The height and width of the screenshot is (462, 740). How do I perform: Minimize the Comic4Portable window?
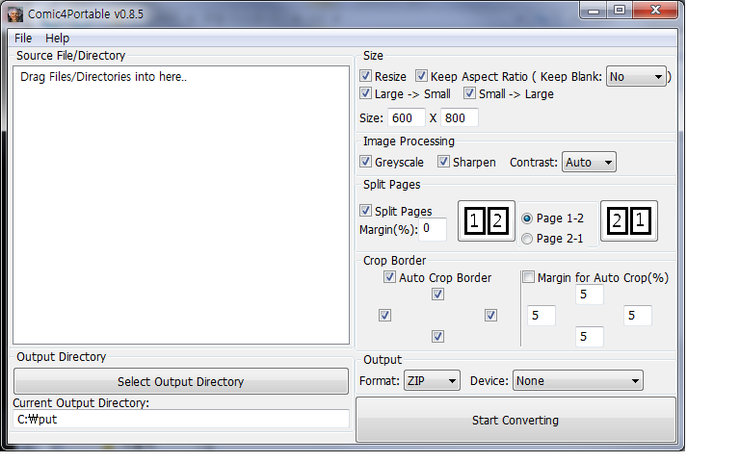coord(594,10)
